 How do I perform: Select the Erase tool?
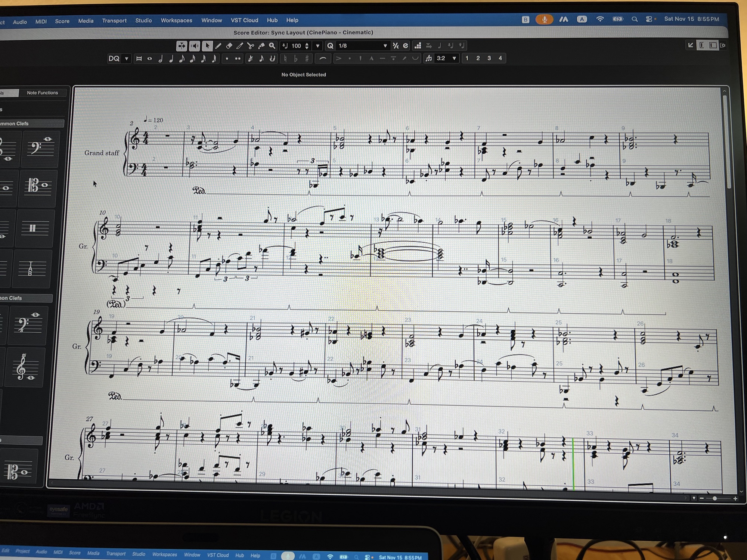click(x=229, y=46)
